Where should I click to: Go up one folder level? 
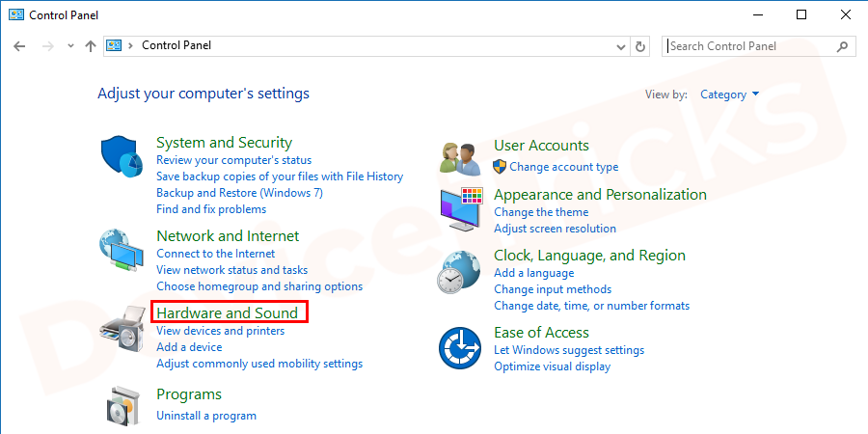coord(91,45)
